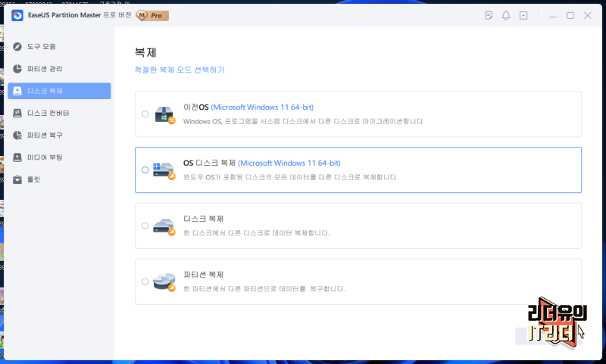Image resolution: width=606 pixels, height=364 pixels.
Task: Select the 파티션 복제 radio button
Action: coord(145,282)
